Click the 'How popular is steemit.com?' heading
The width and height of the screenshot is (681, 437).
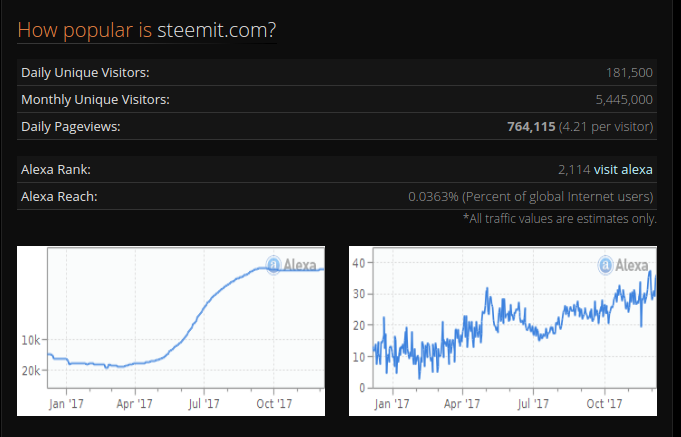[x=147, y=30]
